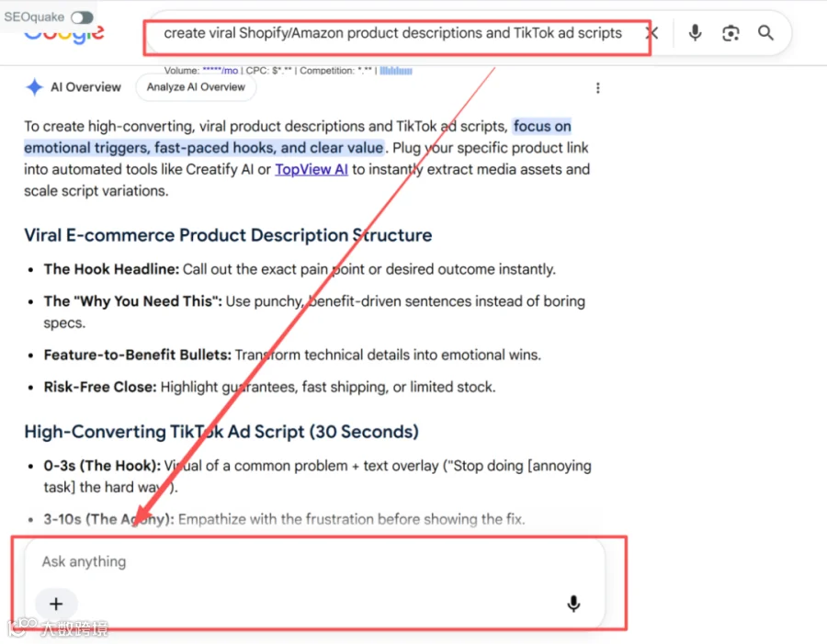The width and height of the screenshot is (827, 644).
Task: Open the Google logo homepage link
Action: pos(63,34)
